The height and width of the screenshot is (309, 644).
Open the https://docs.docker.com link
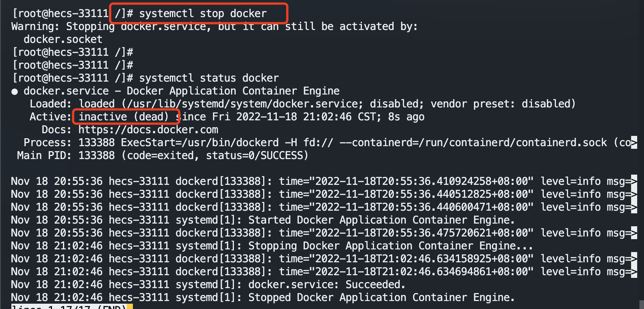pos(148,130)
